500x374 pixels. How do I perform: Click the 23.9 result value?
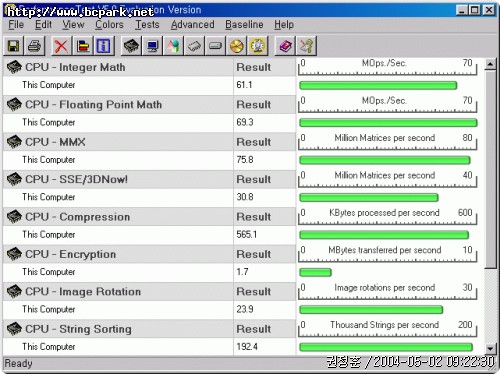pos(245,309)
